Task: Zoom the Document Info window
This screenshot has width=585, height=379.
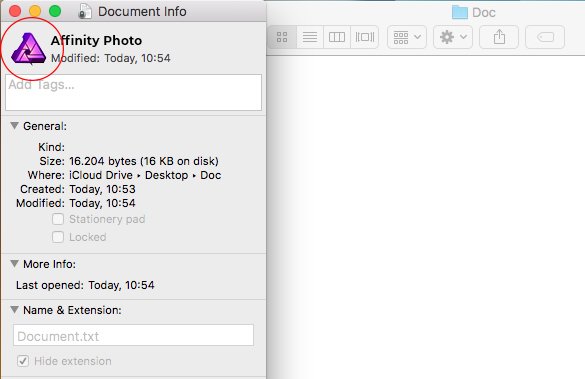Action: 55,11
